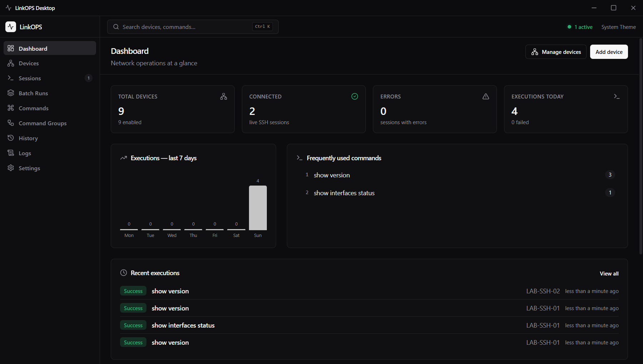Open the Dashboard menu item
This screenshot has width=643, height=364.
coord(50,48)
